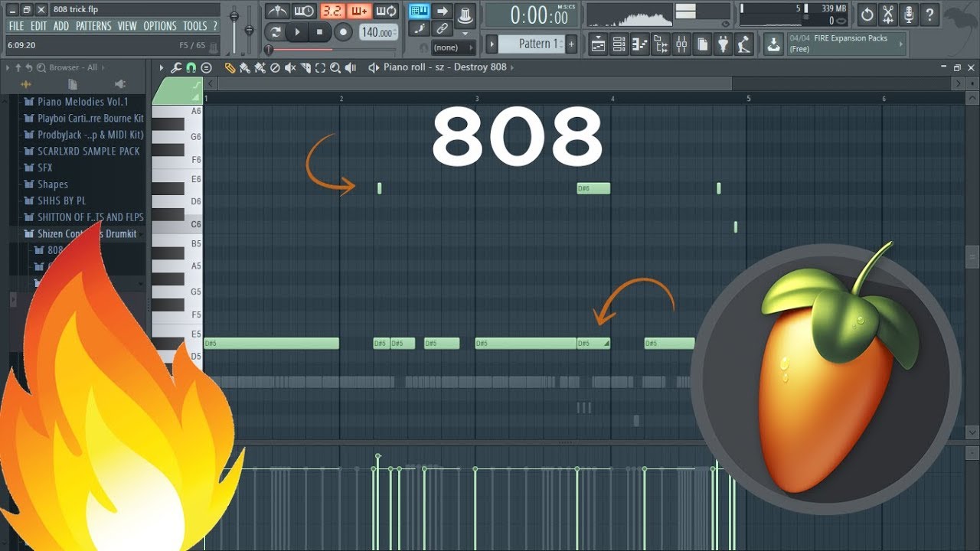Add a new pattern with the plus button
Screen dimensions: 980x551
[571, 44]
